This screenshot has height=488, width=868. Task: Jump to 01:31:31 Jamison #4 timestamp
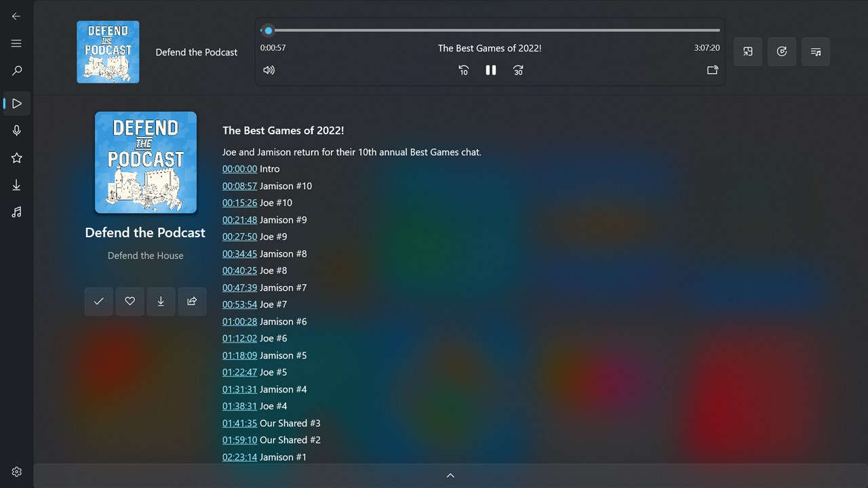[x=239, y=389]
